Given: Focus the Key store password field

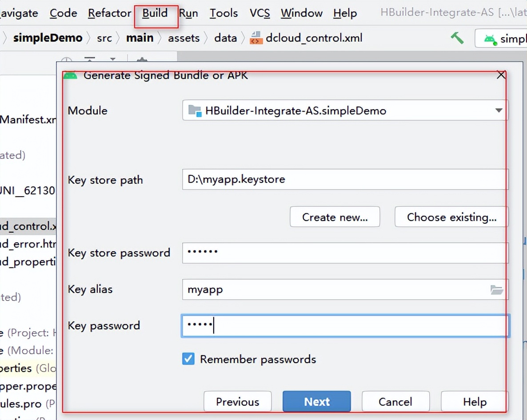Looking at the screenshot, I should point(345,252).
